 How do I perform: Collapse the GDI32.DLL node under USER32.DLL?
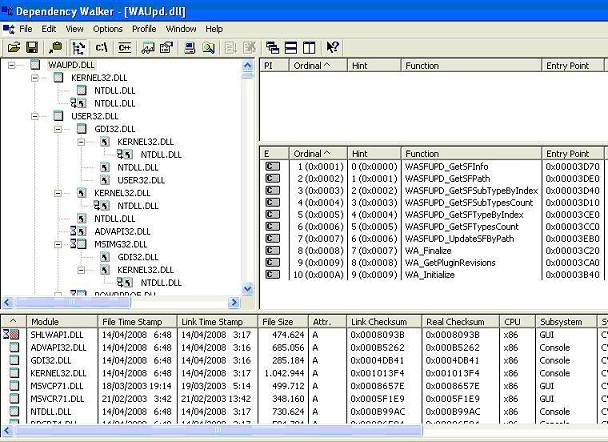[x=58, y=129]
